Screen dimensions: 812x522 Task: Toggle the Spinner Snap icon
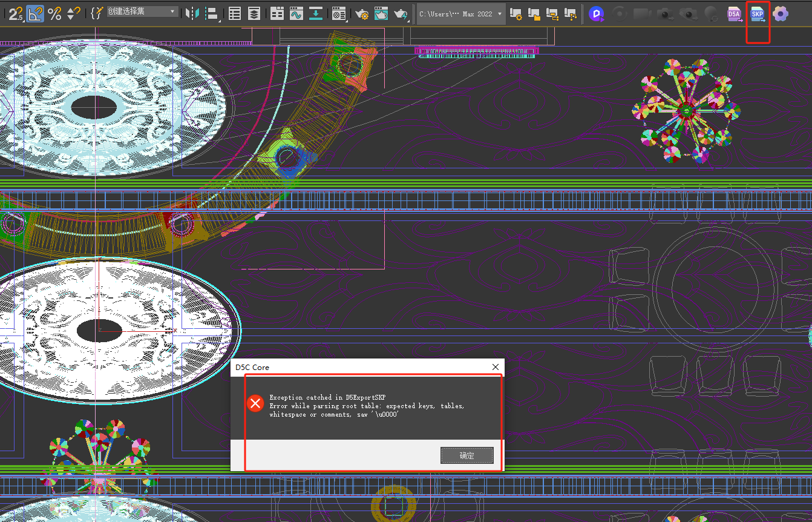pos(73,13)
